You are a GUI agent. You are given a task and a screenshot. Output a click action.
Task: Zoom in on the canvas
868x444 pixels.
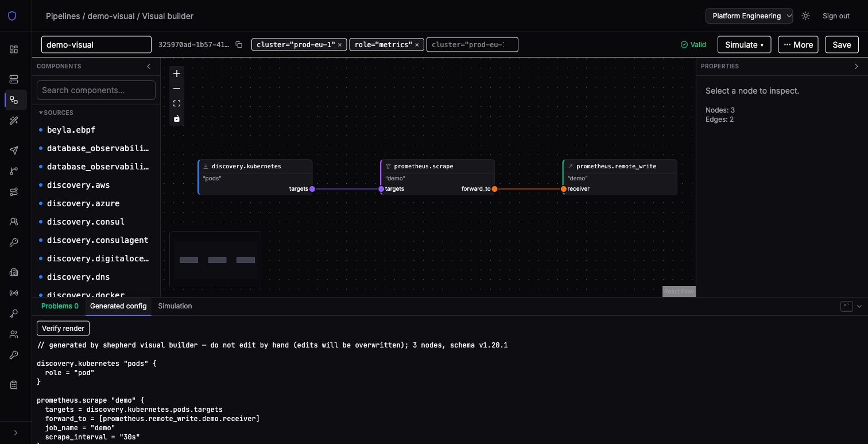(177, 74)
